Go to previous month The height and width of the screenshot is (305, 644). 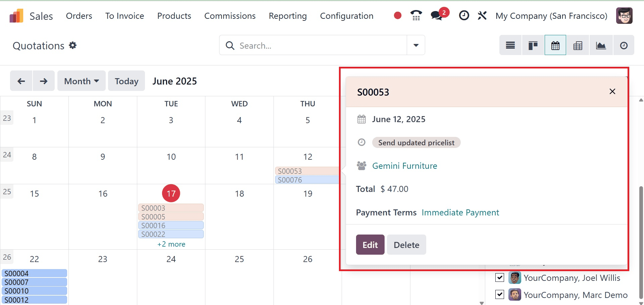coord(21,81)
